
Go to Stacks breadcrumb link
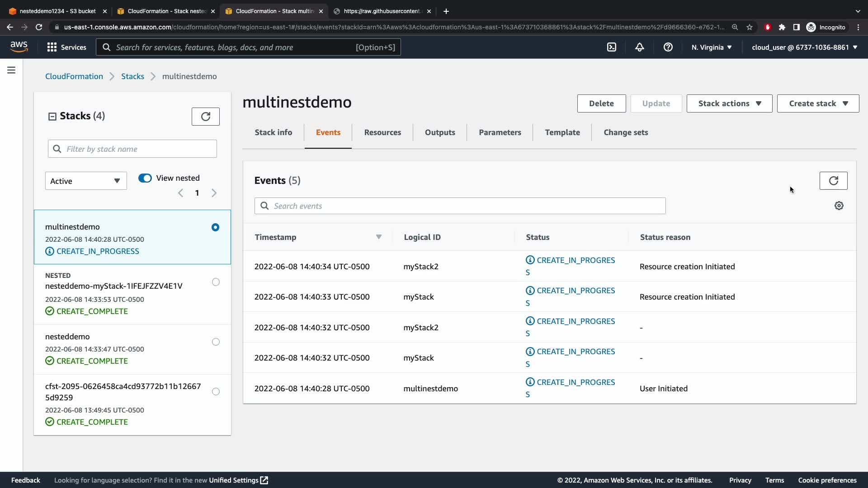pyautogui.click(x=132, y=76)
